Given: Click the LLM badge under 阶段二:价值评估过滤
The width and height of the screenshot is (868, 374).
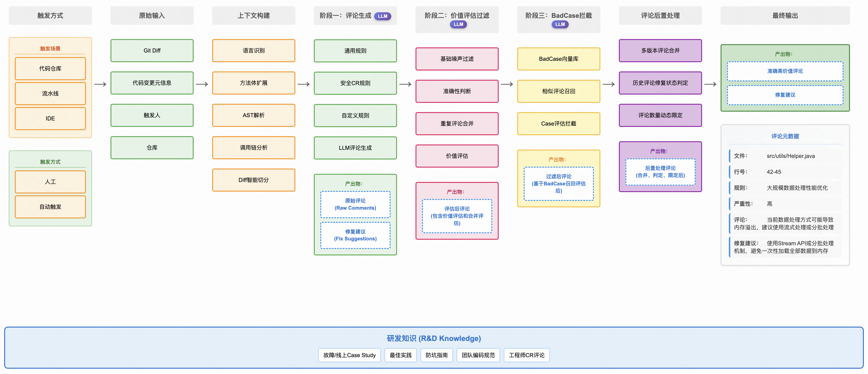Looking at the screenshot, I should coord(458,24).
